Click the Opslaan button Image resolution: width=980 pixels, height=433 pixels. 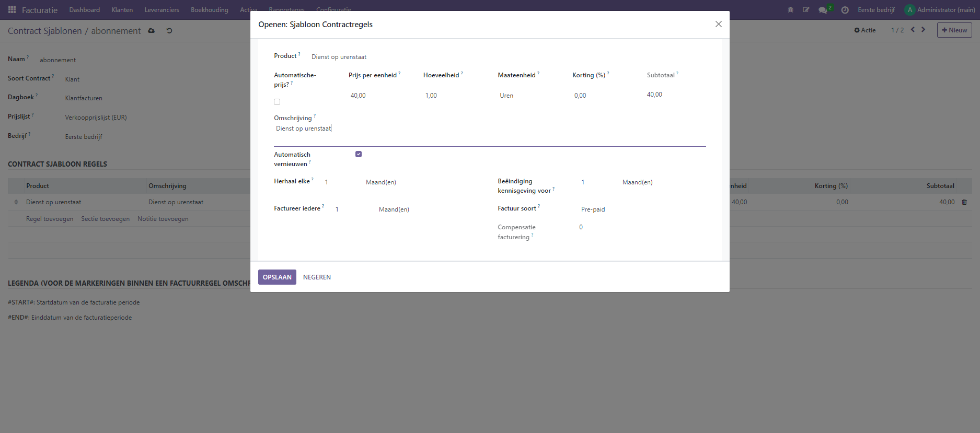pos(277,277)
